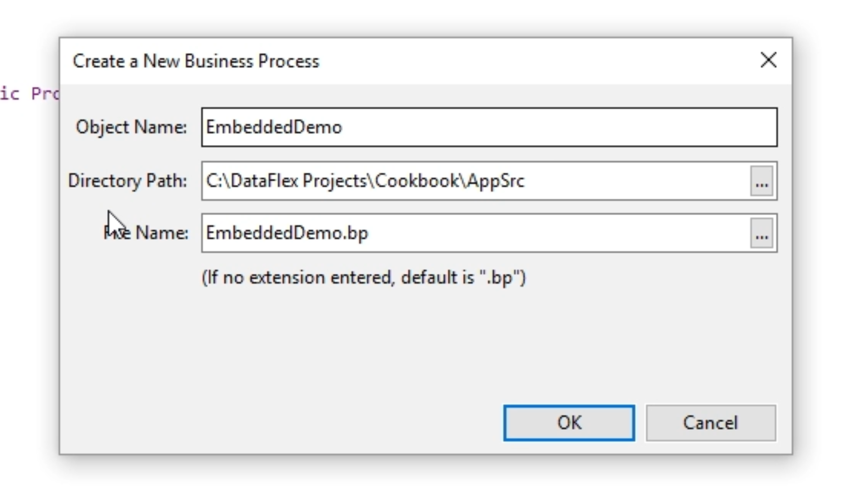Open the File Name browse ellipsis button
Image resolution: width=868 pixels, height=488 pixels.
(761, 233)
